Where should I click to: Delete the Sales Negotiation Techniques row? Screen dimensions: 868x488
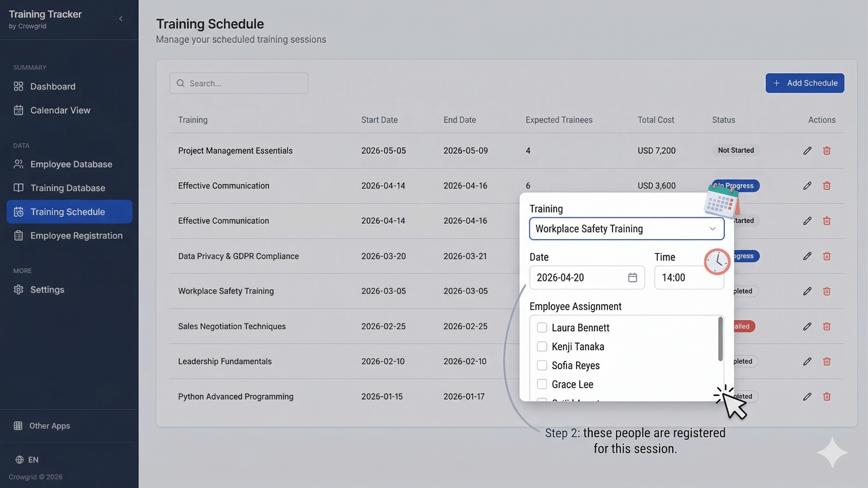tap(827, 326)
